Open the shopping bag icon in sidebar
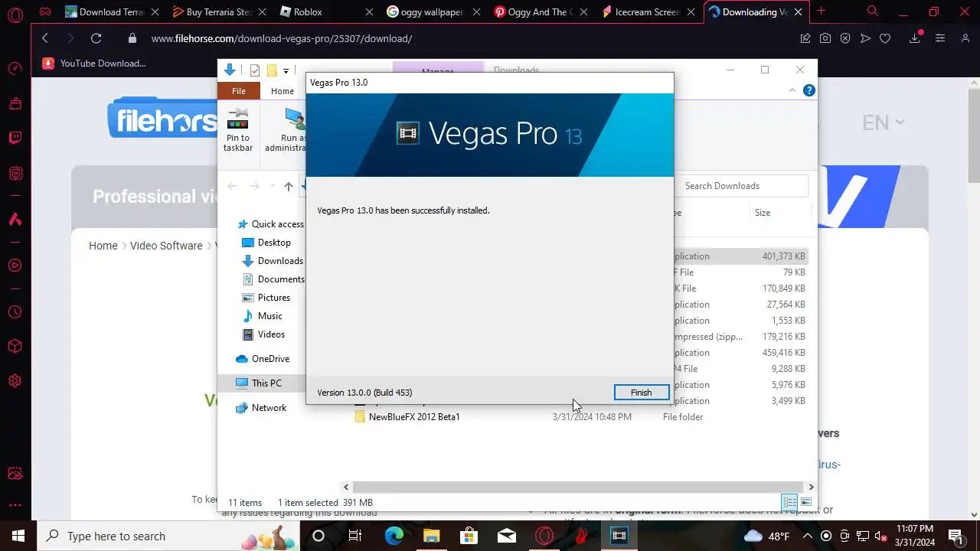This screenshot has height=551, width=980. (x=15, y=103)
